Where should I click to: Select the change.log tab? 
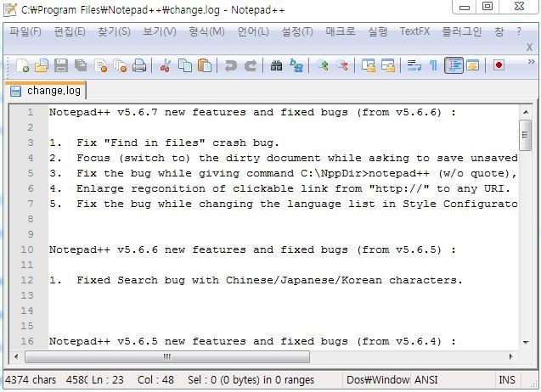click(45, 91)
